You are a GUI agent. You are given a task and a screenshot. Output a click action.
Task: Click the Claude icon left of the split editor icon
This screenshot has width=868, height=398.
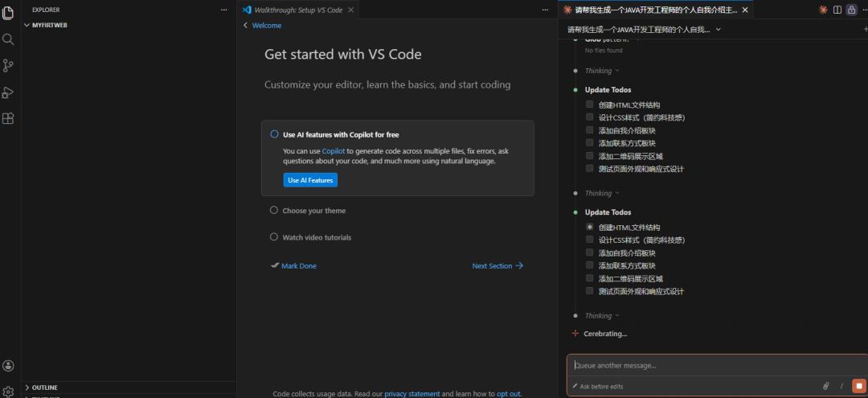pyautogui.click(x=823, y=10)
